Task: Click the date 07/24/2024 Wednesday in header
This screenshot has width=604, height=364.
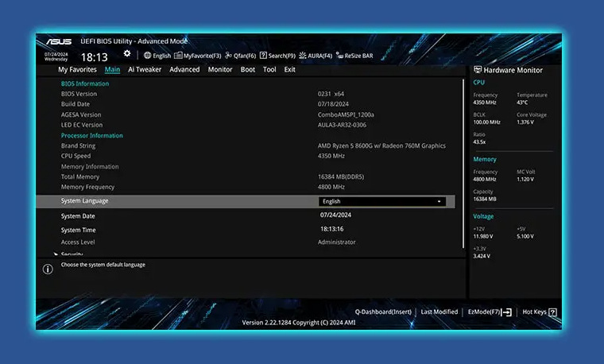Action: pos(56,56)
